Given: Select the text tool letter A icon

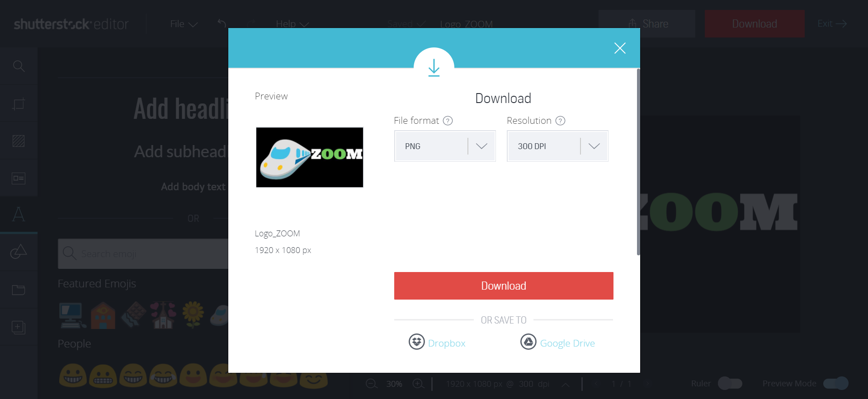Looking at the screenshot, I should (19, 214).
